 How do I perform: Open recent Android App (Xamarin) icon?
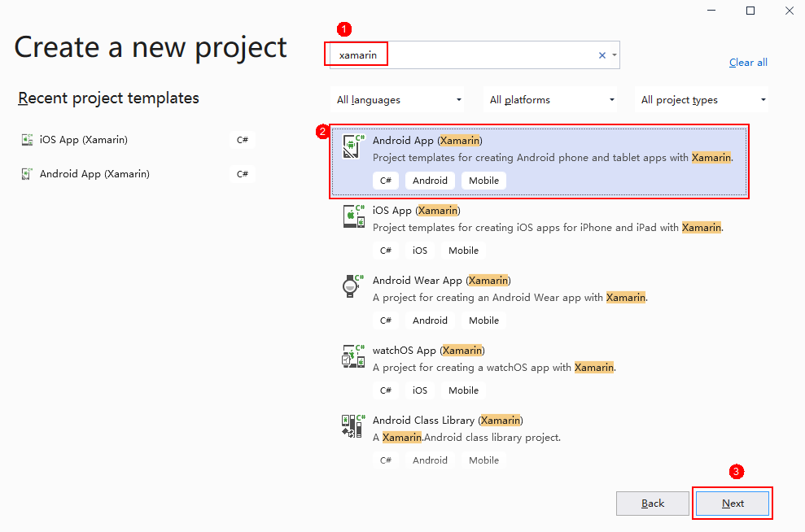point(27,174)
